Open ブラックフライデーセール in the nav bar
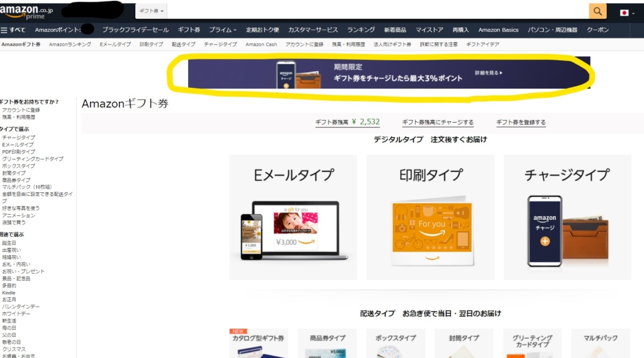Viewport: 644px width, 358px height. point(136,30)
